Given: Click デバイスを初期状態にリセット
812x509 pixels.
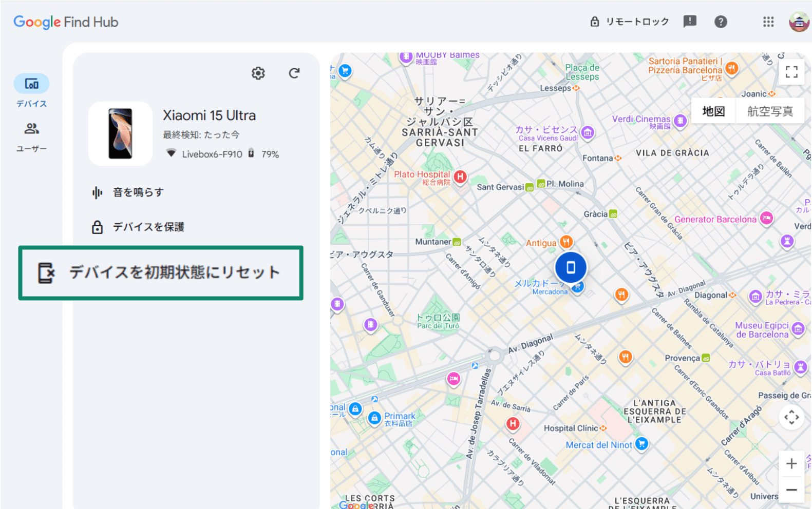Looking at the screenshot, I should 161,272.
